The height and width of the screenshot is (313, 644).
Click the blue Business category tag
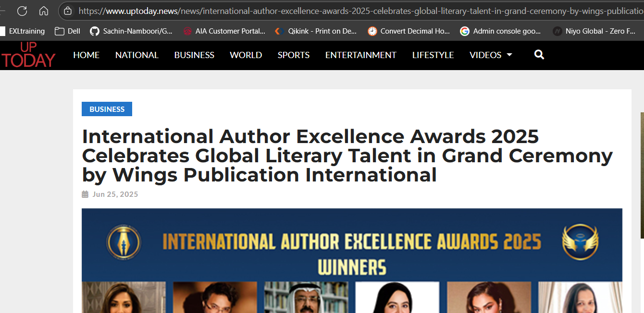click(107, 109)
